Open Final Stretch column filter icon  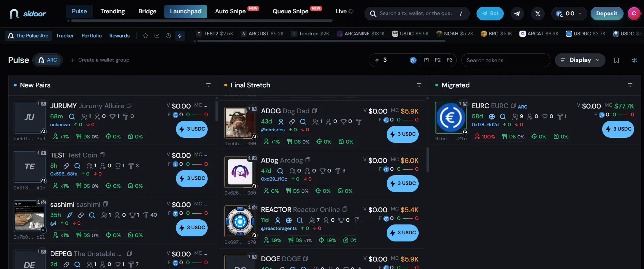point(419,85)
